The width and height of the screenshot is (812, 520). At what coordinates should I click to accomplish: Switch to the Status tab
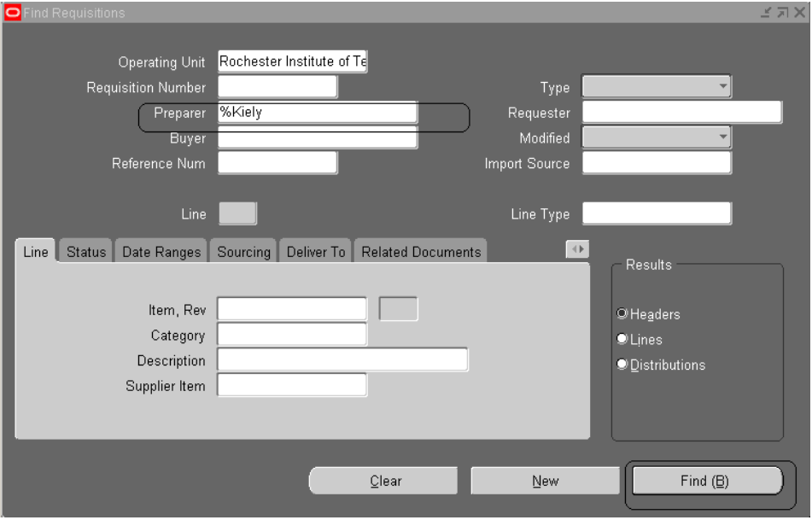86,252
